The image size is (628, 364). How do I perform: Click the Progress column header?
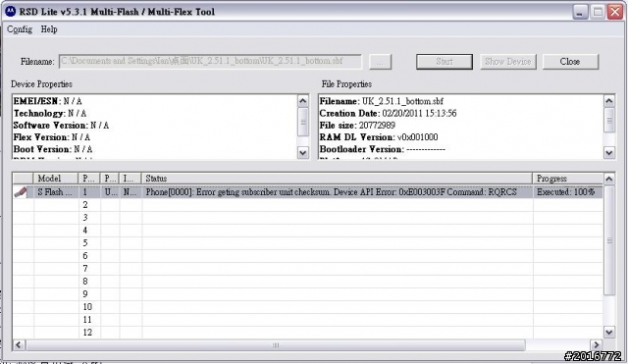[x=568, y=179]
